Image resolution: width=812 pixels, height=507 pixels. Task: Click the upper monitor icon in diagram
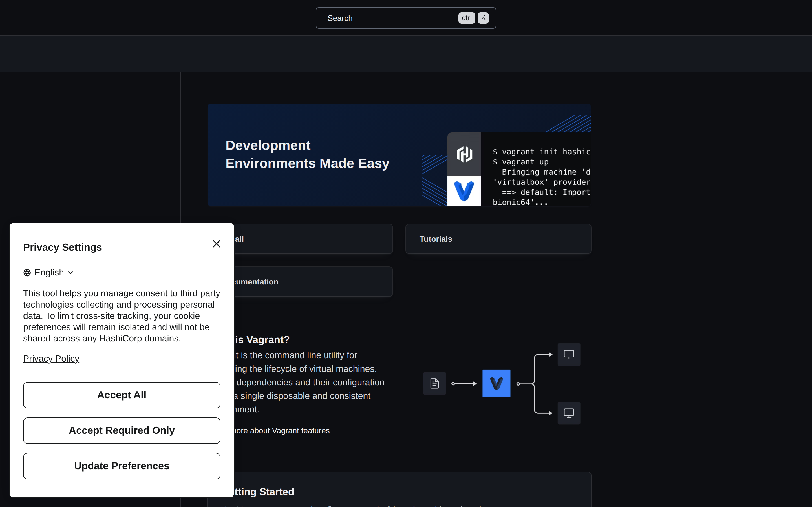click(x=569, y=354)
